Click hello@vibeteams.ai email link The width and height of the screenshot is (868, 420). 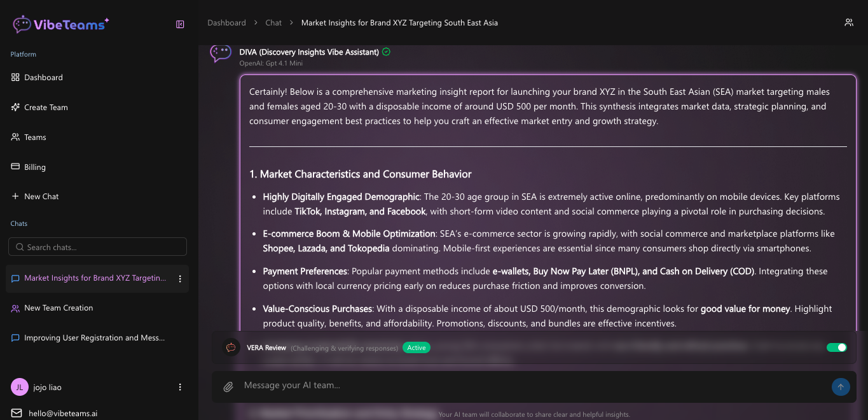(63, 414)
